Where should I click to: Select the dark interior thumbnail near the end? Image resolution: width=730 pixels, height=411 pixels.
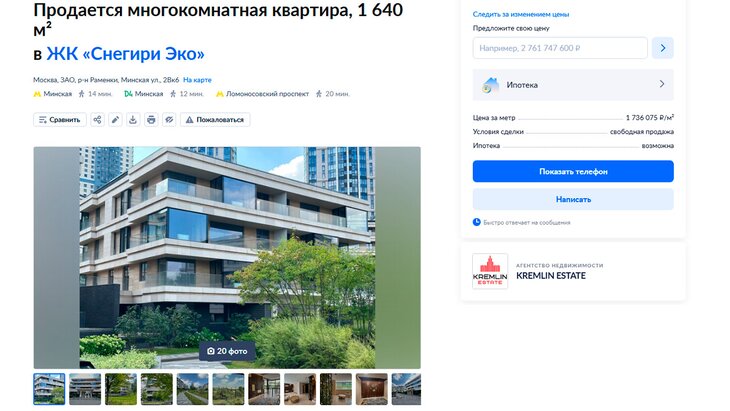pos(372,389)
